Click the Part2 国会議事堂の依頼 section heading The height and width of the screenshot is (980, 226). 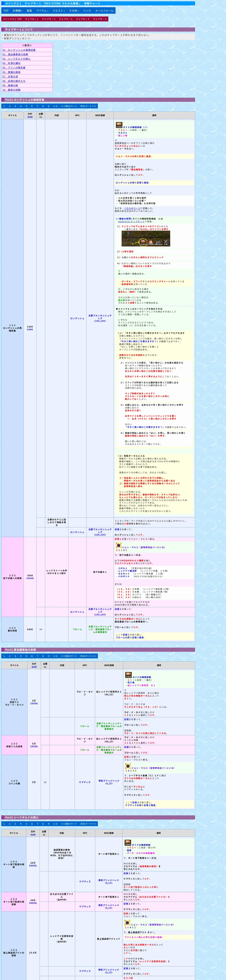click(98, 649)
